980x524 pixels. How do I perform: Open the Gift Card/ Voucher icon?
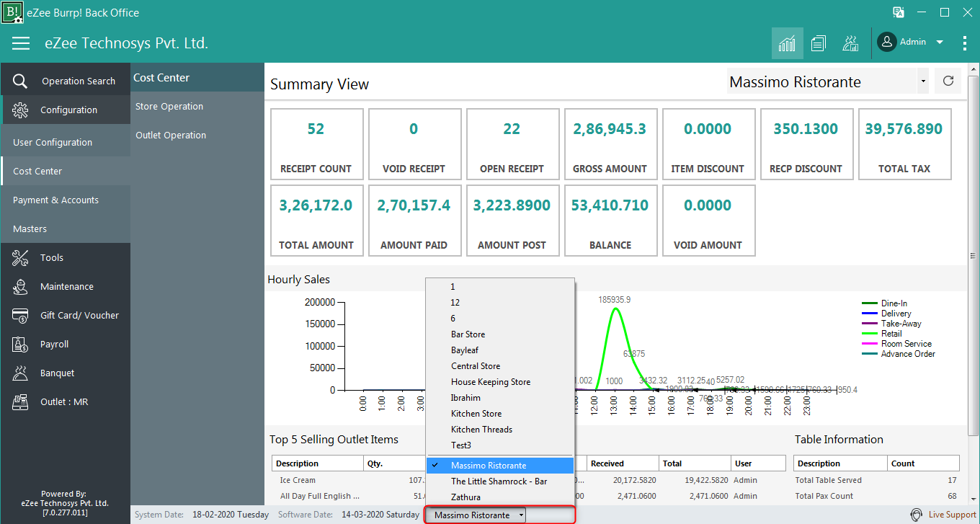[20, 315]
